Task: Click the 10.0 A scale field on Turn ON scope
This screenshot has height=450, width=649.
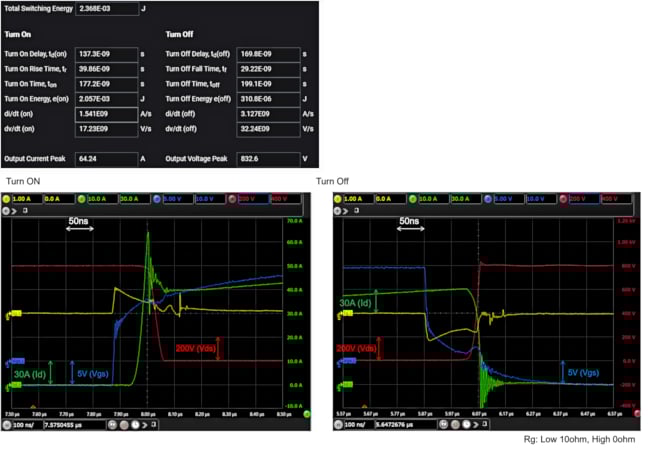Action: point(101,199)
